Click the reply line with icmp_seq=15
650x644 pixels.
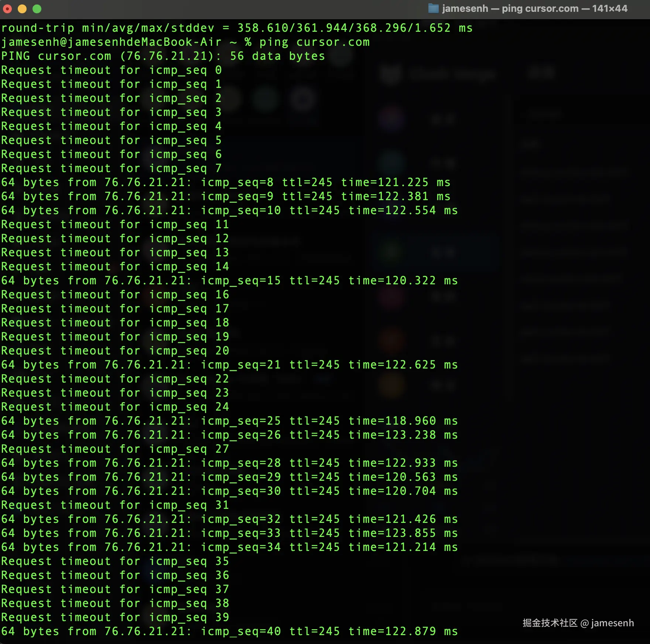click(229, 281)
